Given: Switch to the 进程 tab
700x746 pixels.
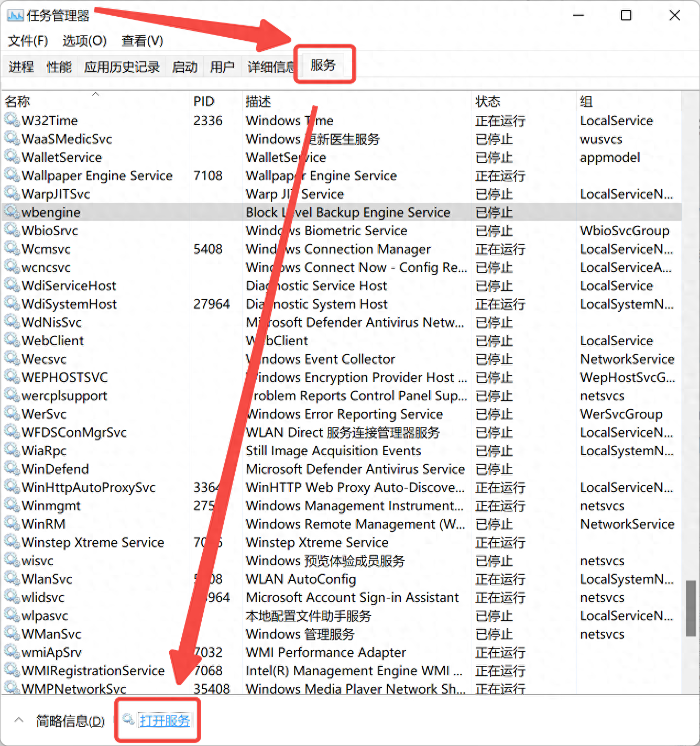Looking at the screenshot, I should pyautogui.click(x=21, y=67).
